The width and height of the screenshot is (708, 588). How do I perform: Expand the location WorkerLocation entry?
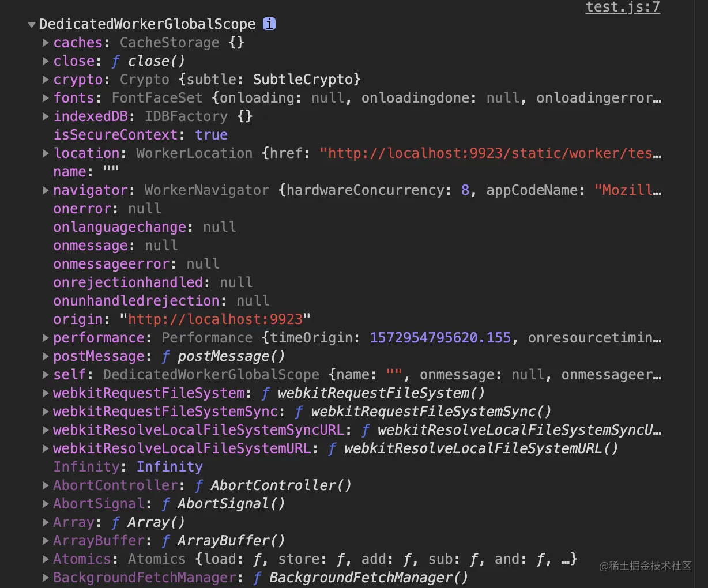(x=46, y=153)
